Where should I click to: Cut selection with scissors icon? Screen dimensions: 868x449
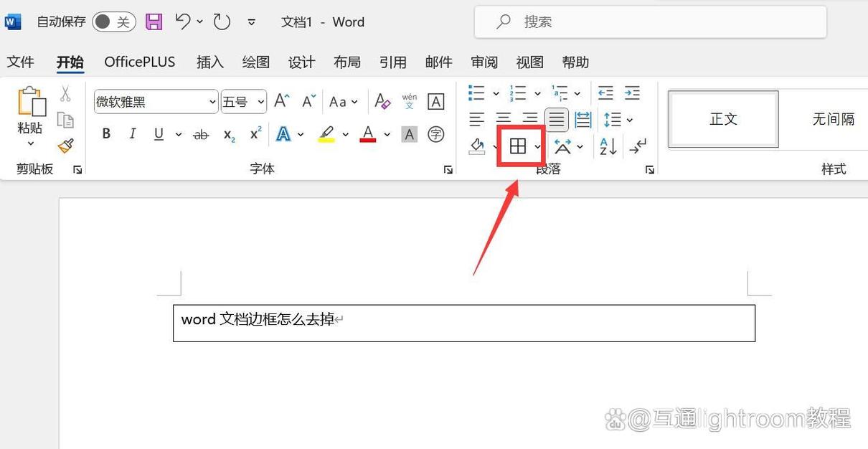click(65, 94)
